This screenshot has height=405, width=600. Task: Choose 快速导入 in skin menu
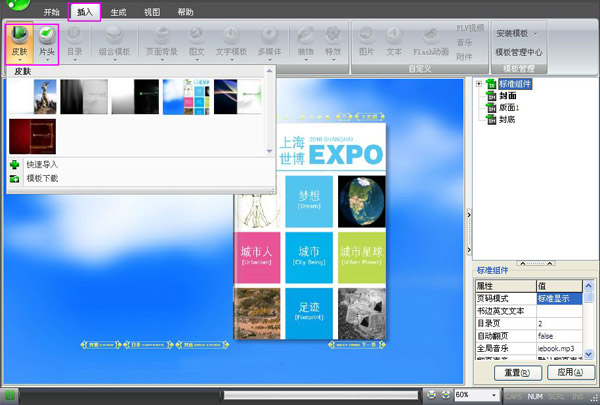42,165
